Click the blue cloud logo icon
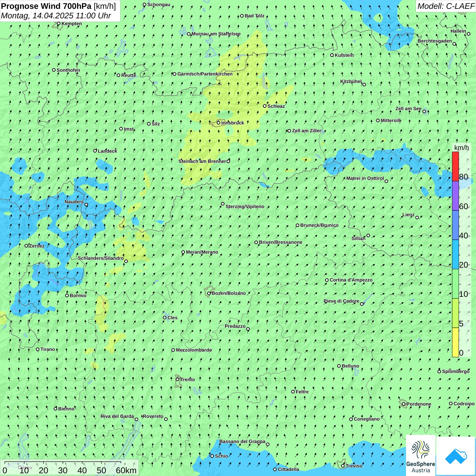 [456, 456]
